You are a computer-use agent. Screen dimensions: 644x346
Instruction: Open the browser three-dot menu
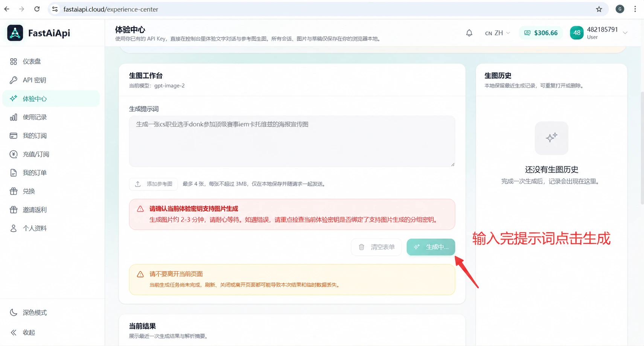point(635,9)
